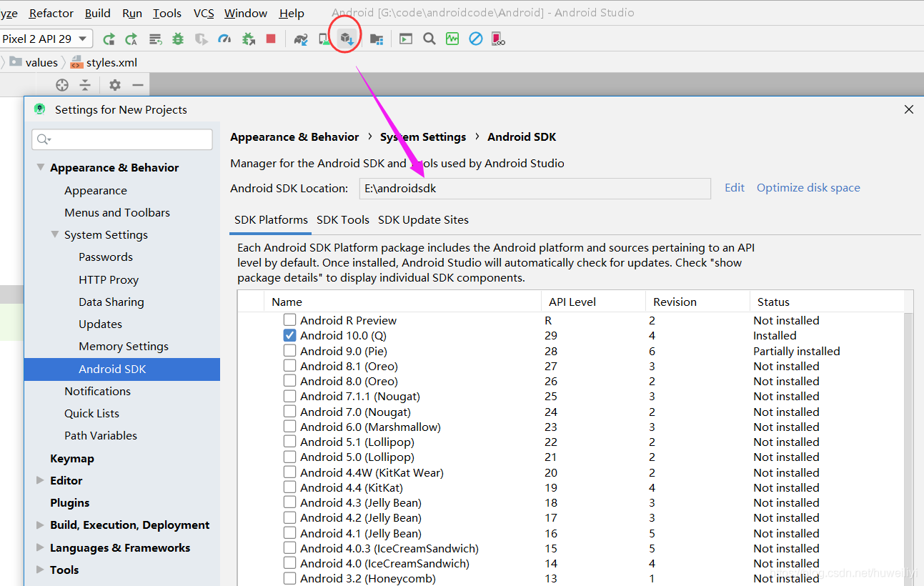Collapse the Appearance & Behavior tree arrow
The width and height of the screenshot is (924, 586).
(40, 167)
